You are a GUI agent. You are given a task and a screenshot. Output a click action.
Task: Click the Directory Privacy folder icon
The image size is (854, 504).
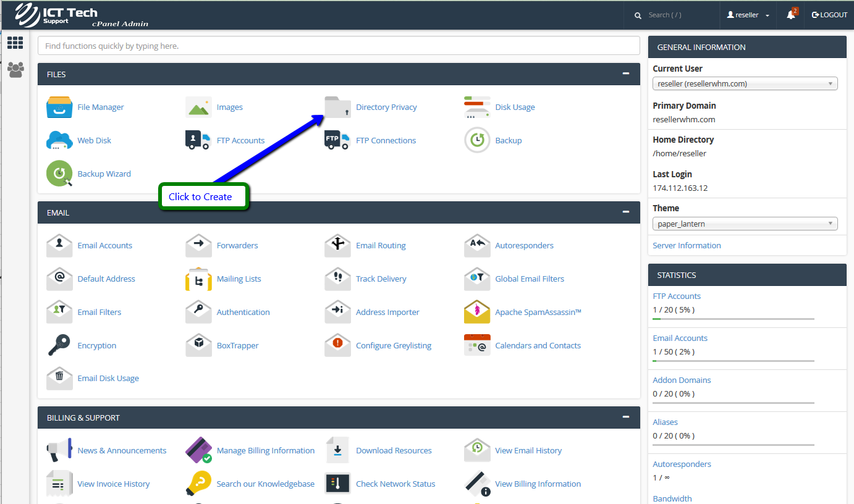tap(337, 107)
